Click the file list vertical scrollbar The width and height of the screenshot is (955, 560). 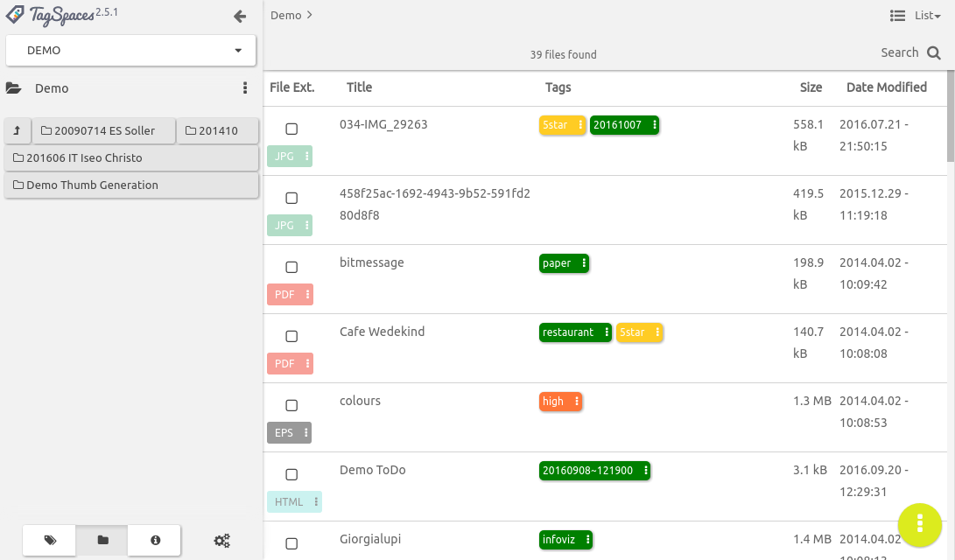[951, 115]
